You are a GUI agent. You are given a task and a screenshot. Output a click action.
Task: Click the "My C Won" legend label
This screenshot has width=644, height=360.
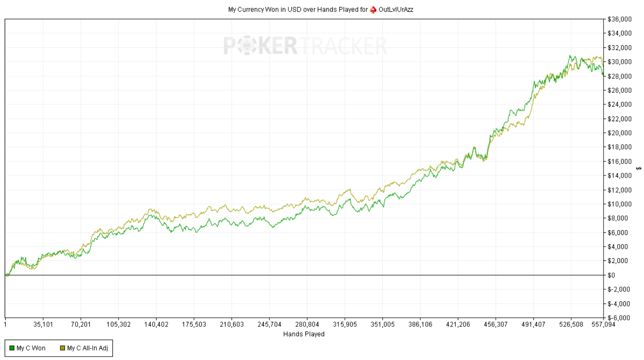[31, 348]
